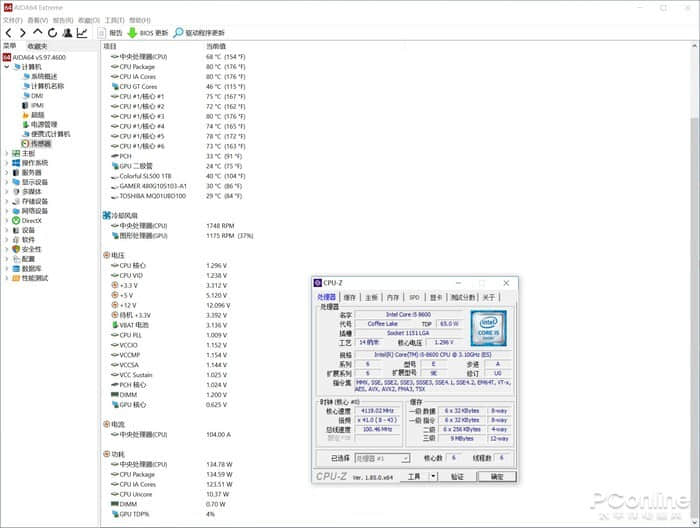This screenshot has height=528, width=700.
Task: Refresh the sensor readings with the refresh icon
Action: (53, 33)
